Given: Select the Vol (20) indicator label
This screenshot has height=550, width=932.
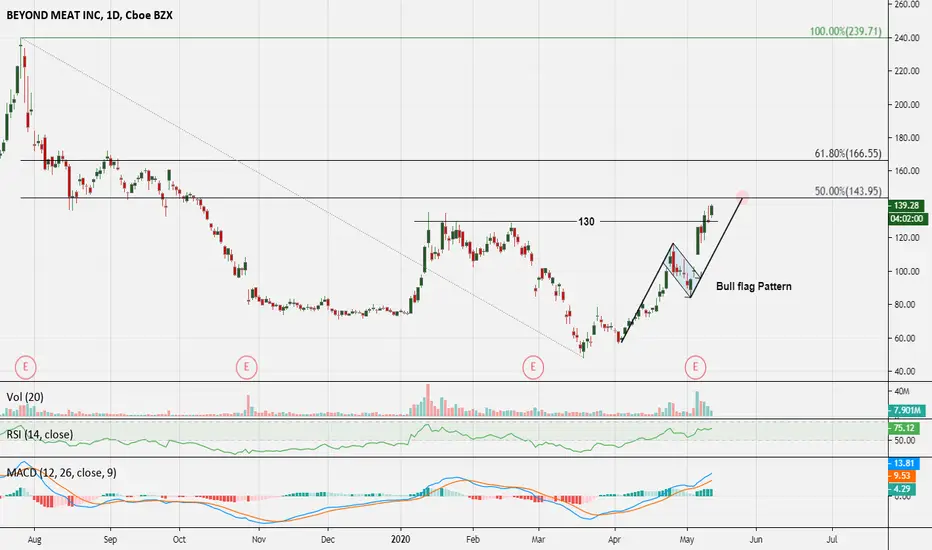Looking at the screenshot, I should coord(25,397).
